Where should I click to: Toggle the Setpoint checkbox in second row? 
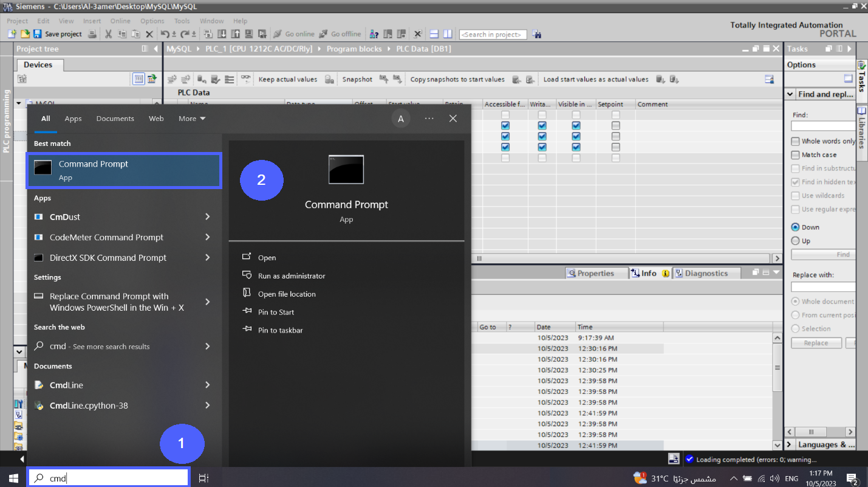click(x=616, y=126)
